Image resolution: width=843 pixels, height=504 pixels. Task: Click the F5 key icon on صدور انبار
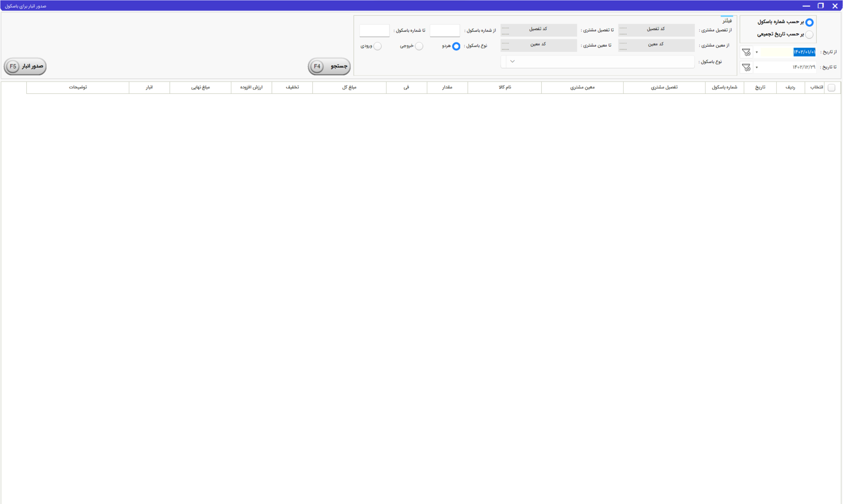(x=13, y=66)
